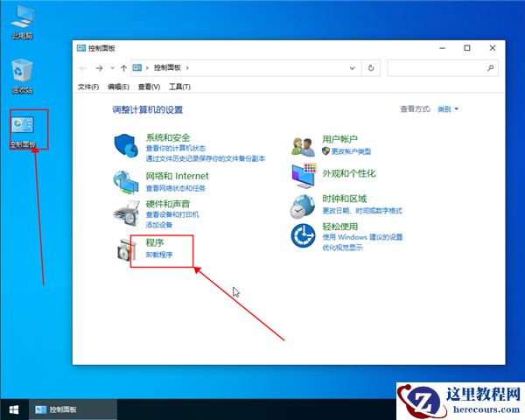This screenshot has width=525, height=420.
Task: Click 通过文件历史记录保存你的文件备份副本 link
Action: (x=206, y=158)
